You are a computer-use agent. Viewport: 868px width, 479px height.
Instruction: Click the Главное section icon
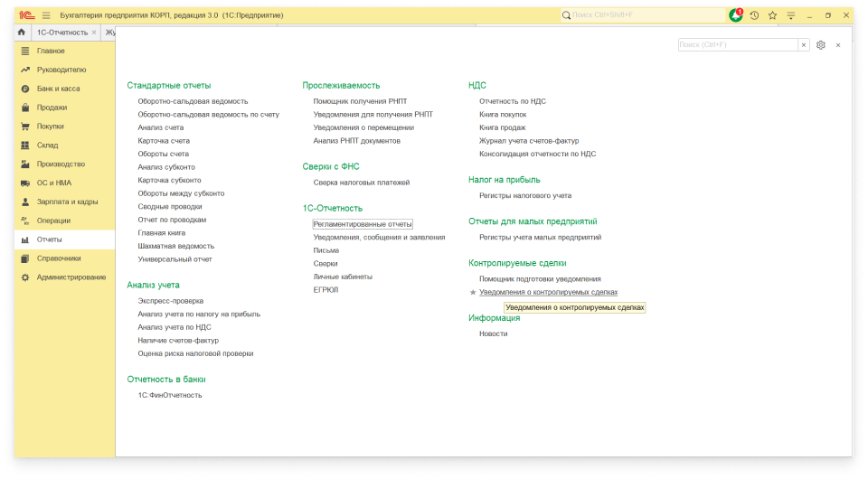click(25, 51)
